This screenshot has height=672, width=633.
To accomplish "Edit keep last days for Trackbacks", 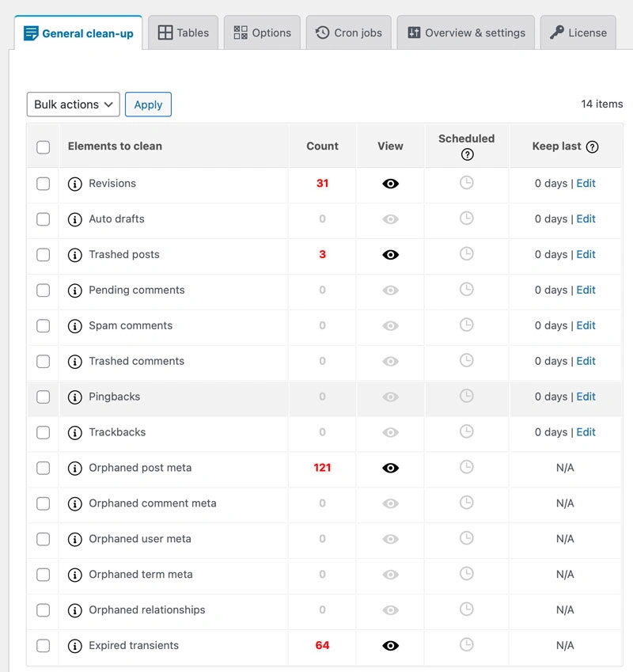I will tap(586, 432).
